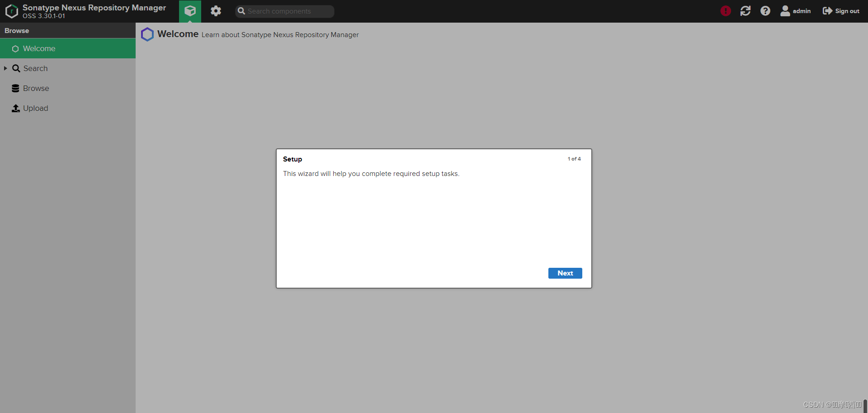
Task: Click the wizard description text
Action: click(x=371, y=174)
